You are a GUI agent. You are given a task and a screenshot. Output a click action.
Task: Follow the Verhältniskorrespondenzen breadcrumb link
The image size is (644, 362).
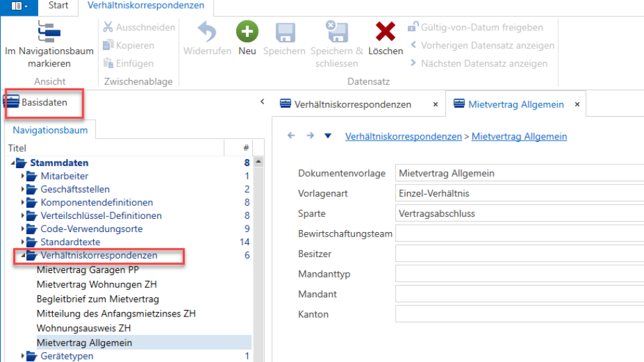pos(403,136)
